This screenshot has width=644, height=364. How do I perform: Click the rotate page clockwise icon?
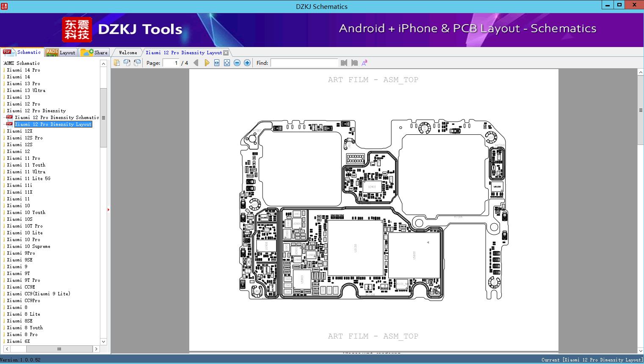click(137, 63)
